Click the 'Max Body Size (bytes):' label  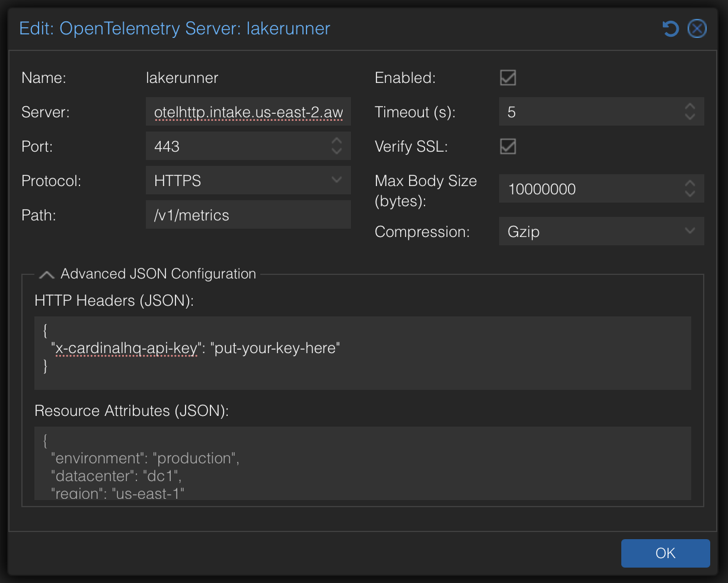coord(426,191)
